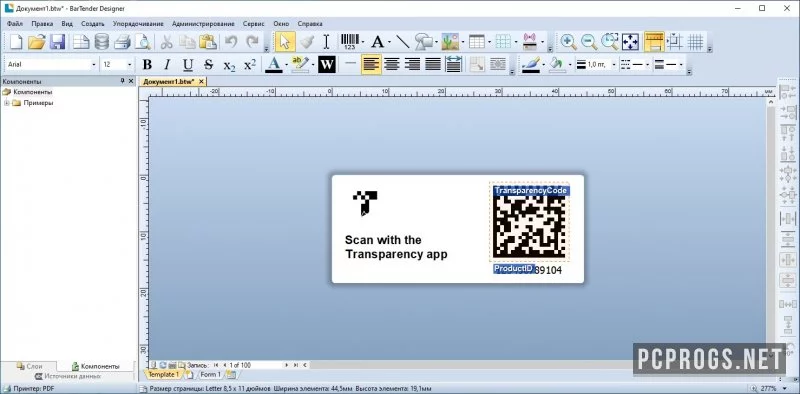The height and width of the screenshot is (394, 800).
Task: Open text highlight color dropdown arrow
Action: tap(312, 65)
